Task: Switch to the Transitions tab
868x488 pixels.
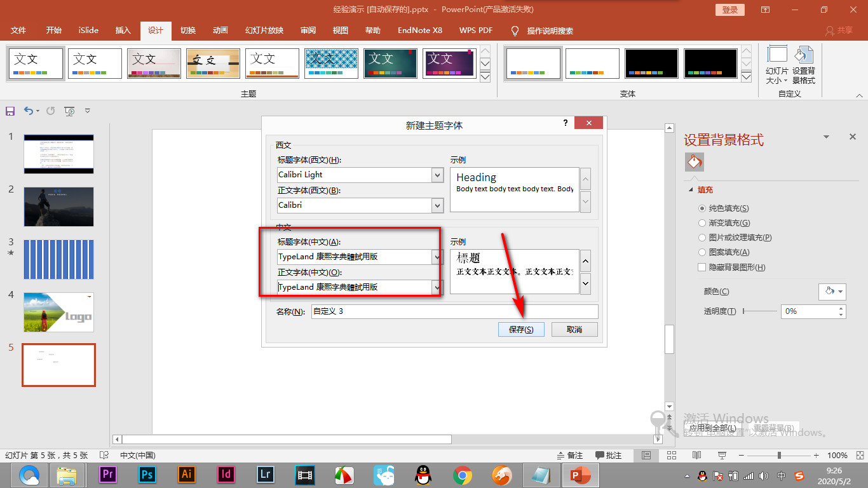Action: pyautogui.click(x=187, y=30)
